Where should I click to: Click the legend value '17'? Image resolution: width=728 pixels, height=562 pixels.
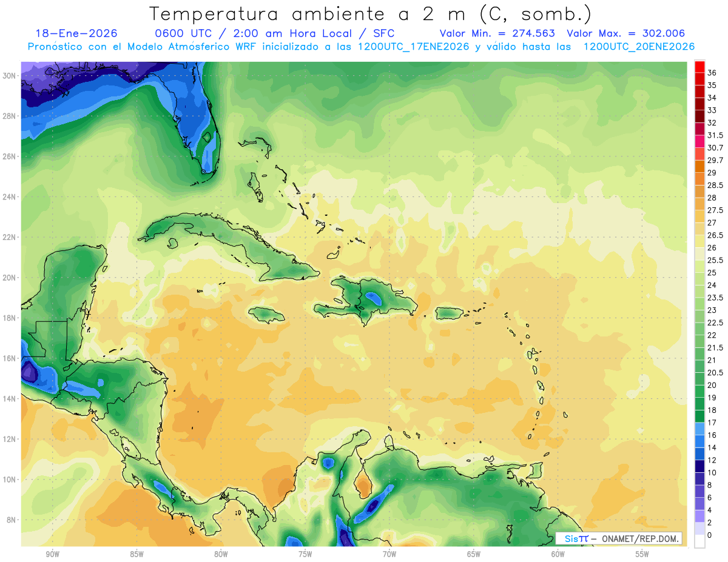pos(712,423)
